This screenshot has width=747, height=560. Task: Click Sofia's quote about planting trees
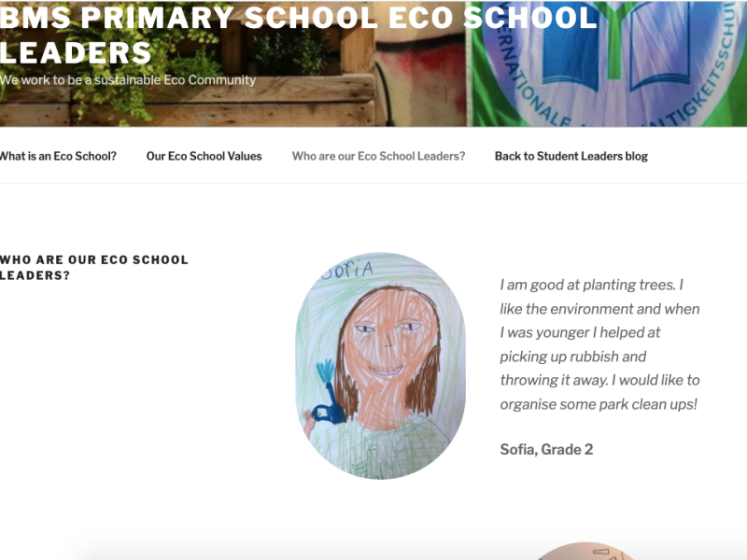599,344
